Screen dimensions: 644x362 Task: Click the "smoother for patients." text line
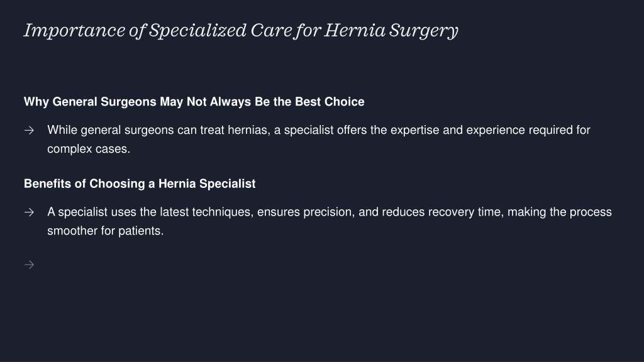[x=106, y=231]
